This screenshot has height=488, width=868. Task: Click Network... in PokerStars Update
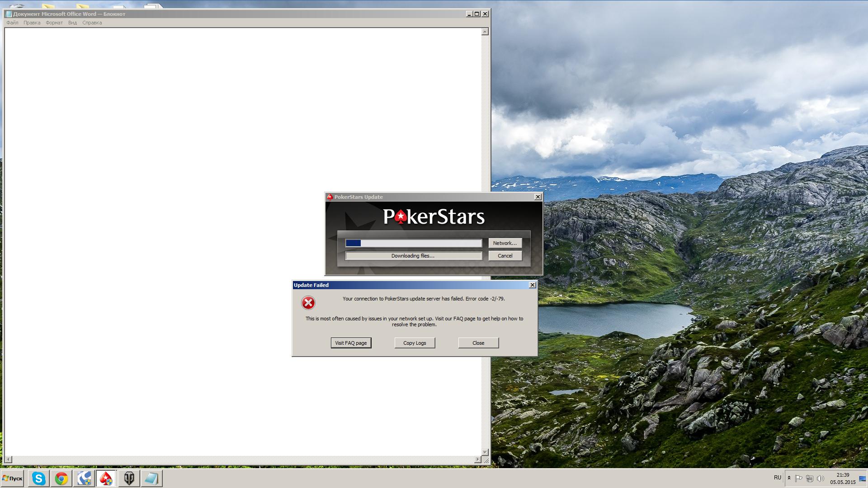click(x=505, y=243)
